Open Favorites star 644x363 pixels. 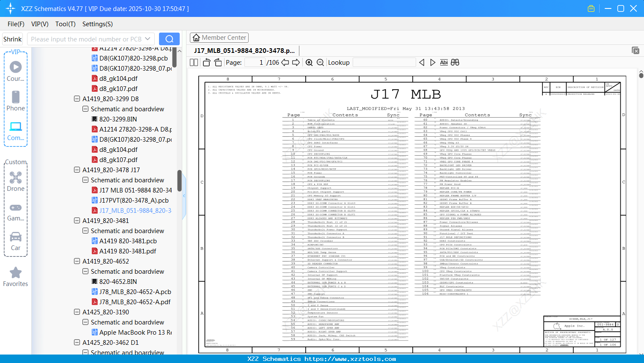(x=16, y=277)
